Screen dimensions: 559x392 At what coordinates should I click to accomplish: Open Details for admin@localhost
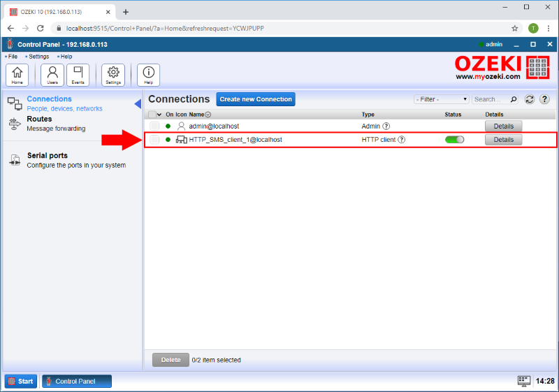pyautogui.click(x=503, y=126)
